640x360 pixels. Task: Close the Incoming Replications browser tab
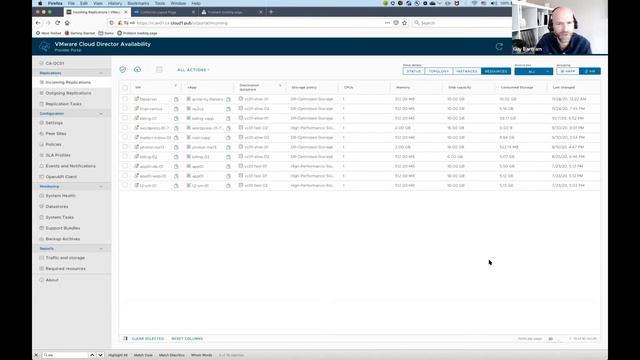coord(126,12)
